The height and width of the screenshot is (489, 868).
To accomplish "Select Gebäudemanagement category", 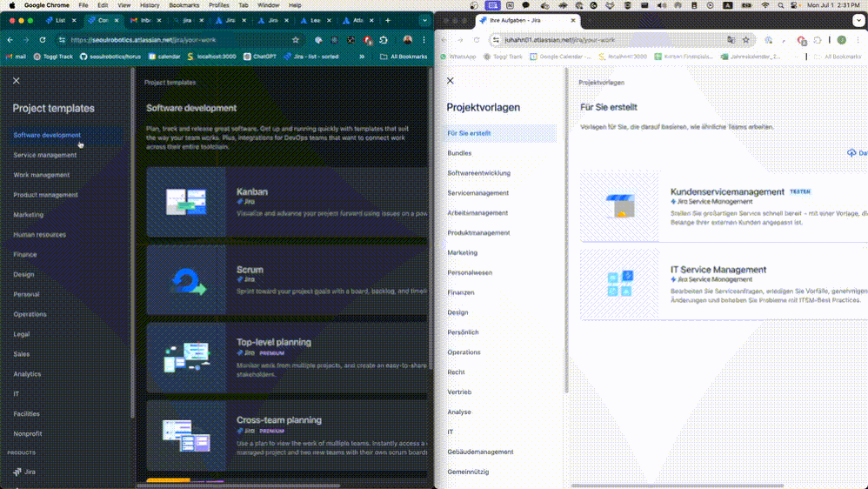I will [x=480, y=452].
